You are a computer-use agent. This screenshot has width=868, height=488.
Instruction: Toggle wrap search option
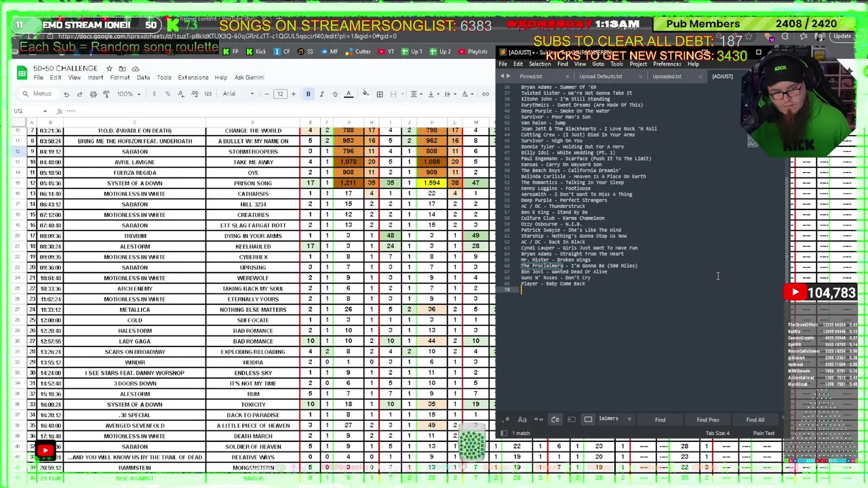[x=555, y=420]
